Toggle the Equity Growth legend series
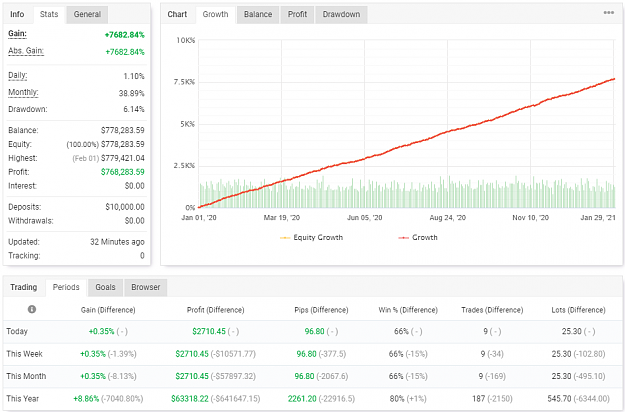Image resolution: width=625 pixels, height=412 pixels. pos(311,237)
